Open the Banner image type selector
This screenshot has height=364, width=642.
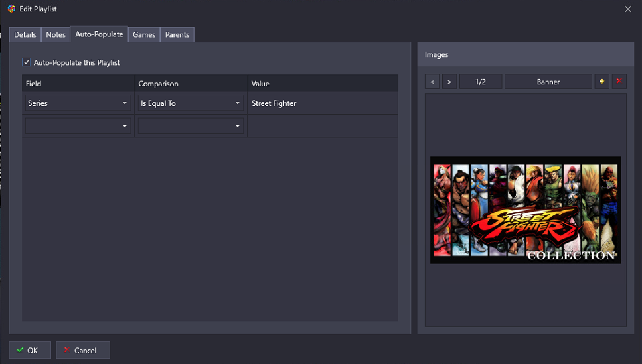[x=548, y=82]
